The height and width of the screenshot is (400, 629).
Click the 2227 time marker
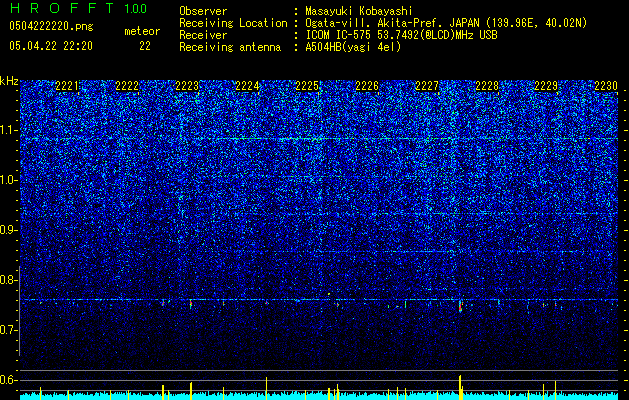point(427,86)
